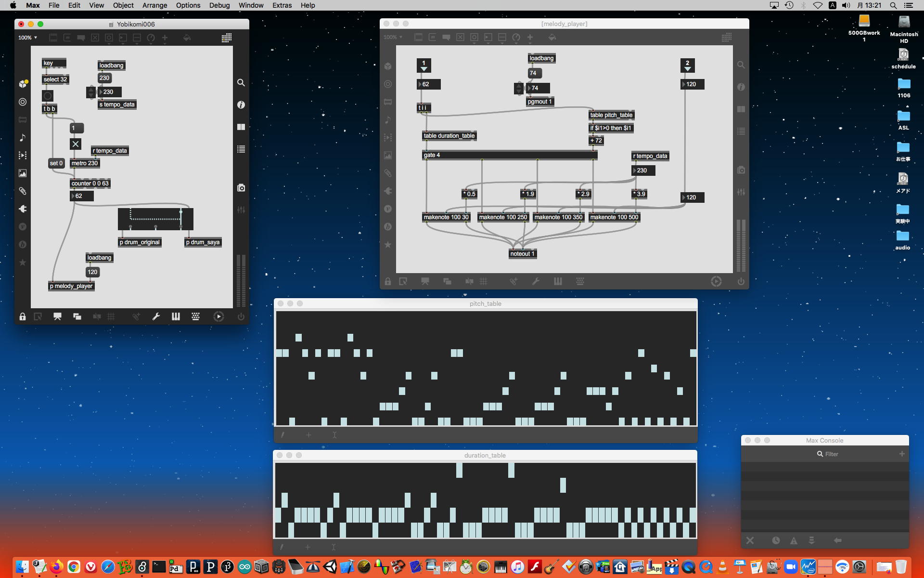Open the 100% zoom dropdown in Yobikomi006
Screen dimensions: 924x578
pyautogui.click(x=27, y=38)
